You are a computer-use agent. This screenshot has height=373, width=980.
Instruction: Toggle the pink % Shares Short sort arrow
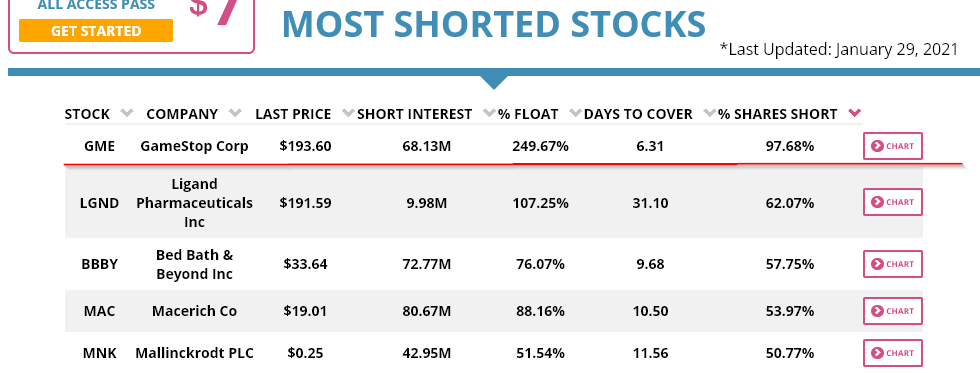click(x=855, y=113)
